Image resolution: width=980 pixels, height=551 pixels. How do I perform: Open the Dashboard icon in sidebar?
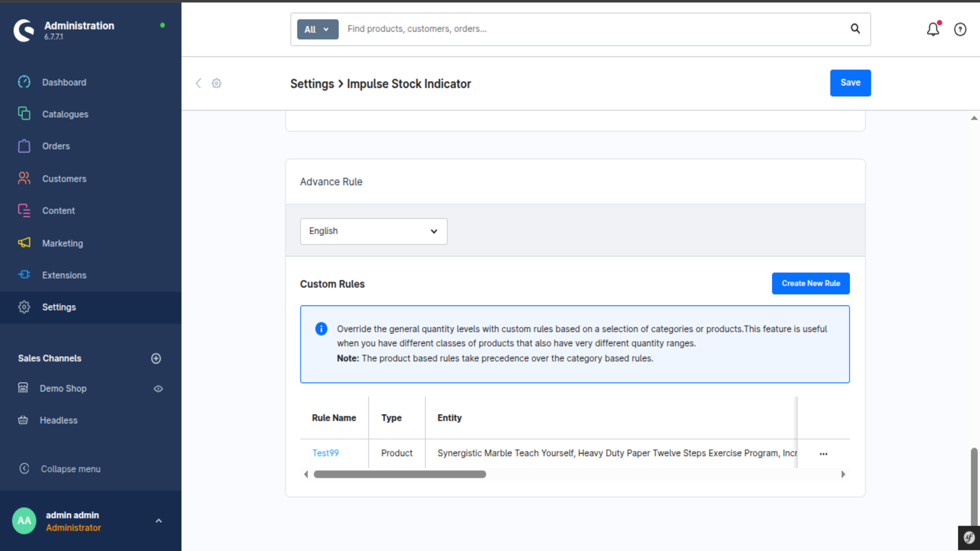click(x=24, y=82)
